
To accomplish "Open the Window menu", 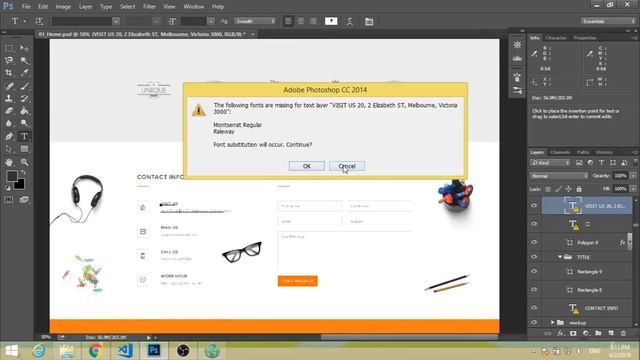I will tap(193, 7).
